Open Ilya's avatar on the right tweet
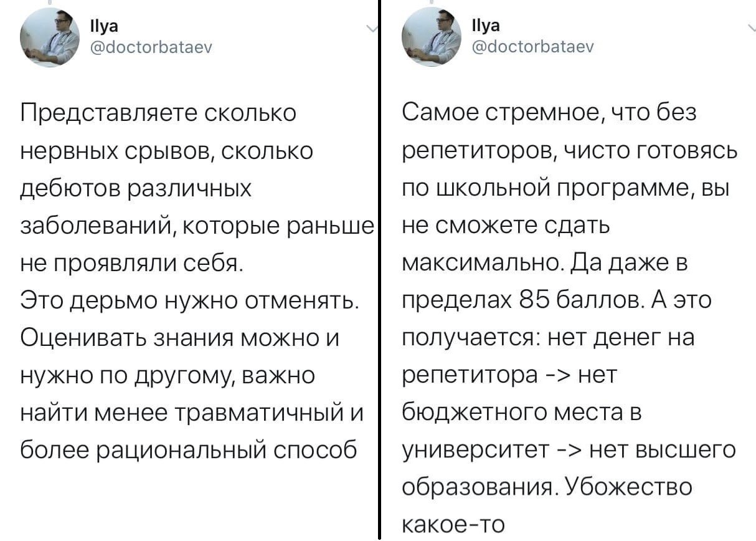This screenshot has height=541, width=756. click(432, 37)
